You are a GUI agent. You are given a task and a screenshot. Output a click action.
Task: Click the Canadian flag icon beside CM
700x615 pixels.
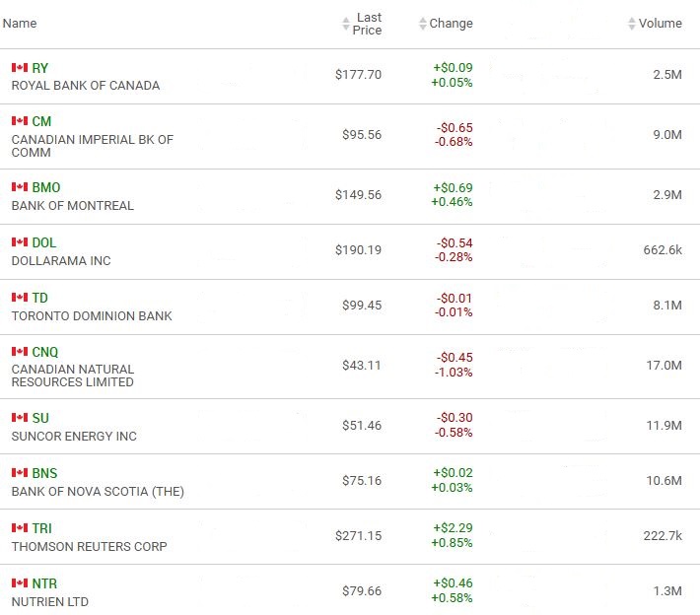tap(19, 121)
